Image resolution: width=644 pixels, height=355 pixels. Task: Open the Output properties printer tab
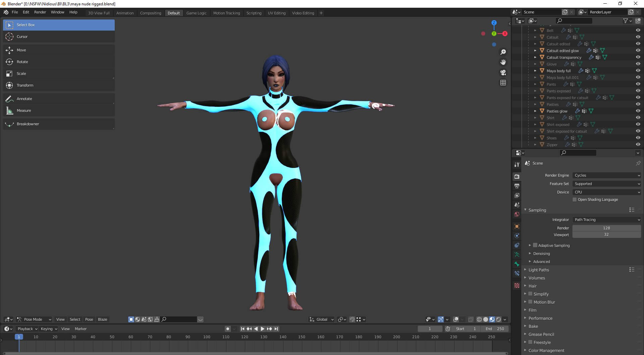[517, 186]
